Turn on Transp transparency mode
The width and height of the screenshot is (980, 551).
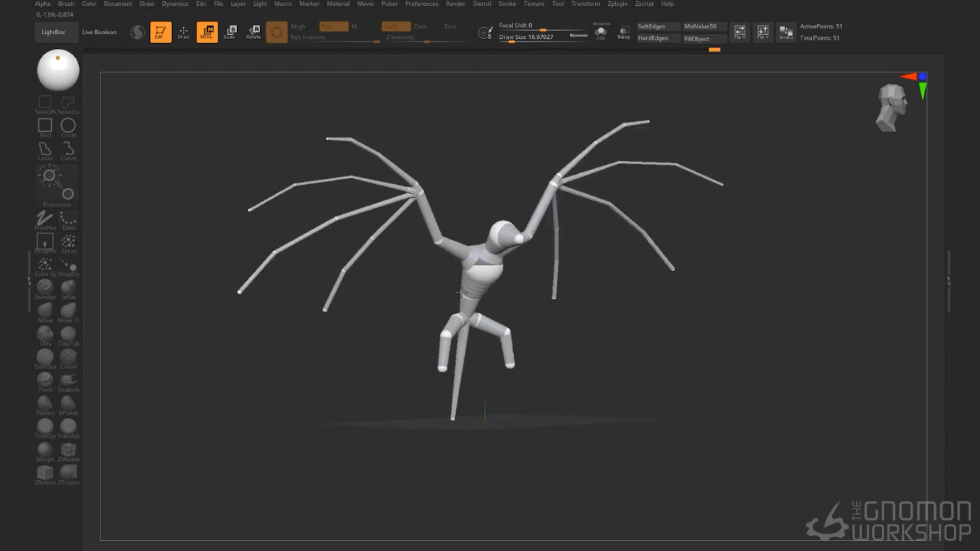[x=623, y=32]
